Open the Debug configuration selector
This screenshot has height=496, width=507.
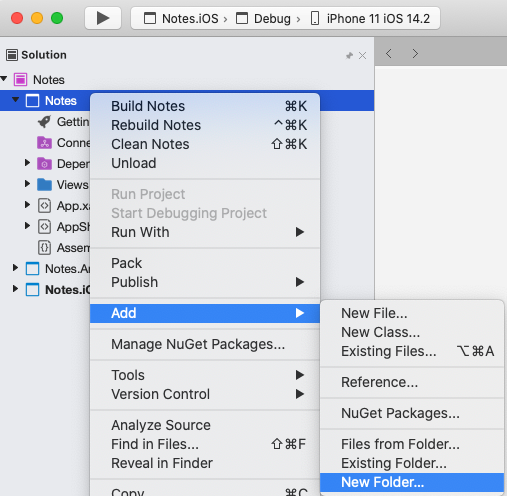pyautogui.click(x=263, y=18)
